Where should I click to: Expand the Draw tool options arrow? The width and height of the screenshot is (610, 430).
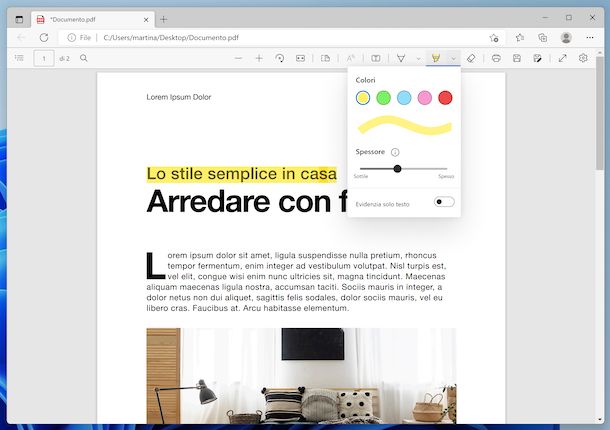(418, 59)
